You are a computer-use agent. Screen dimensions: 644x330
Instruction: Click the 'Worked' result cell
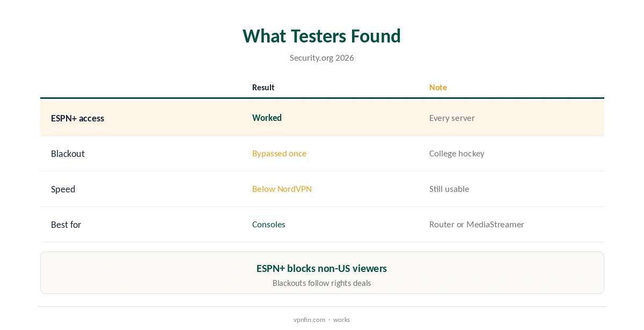pyautogui.click(x=267, y=118)
